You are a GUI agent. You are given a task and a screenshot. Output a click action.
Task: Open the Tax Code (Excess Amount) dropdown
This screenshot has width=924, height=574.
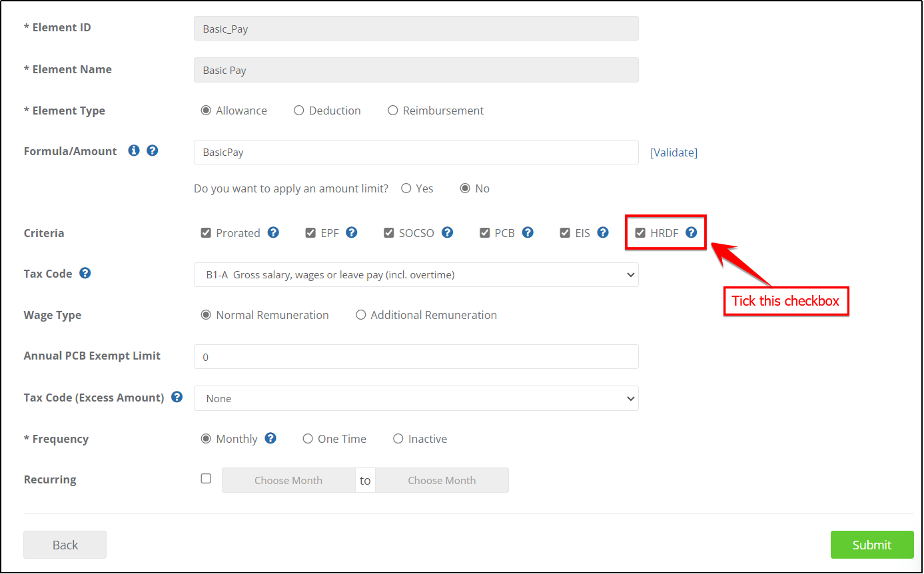[x=416, y=398]
